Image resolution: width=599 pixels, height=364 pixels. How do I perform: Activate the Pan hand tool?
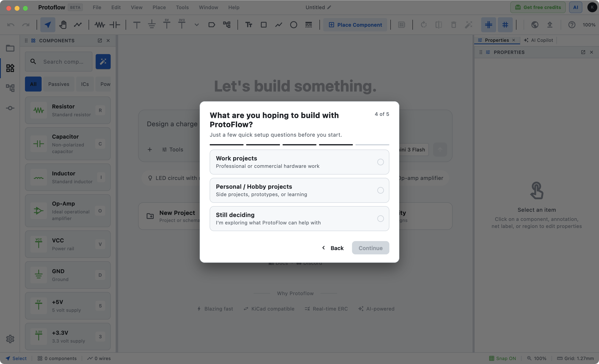63,25
